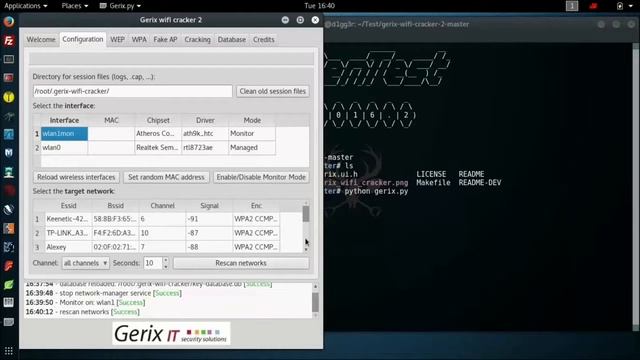Click Clean old session files button
This screenshot has height=360, width=640.
273,91
